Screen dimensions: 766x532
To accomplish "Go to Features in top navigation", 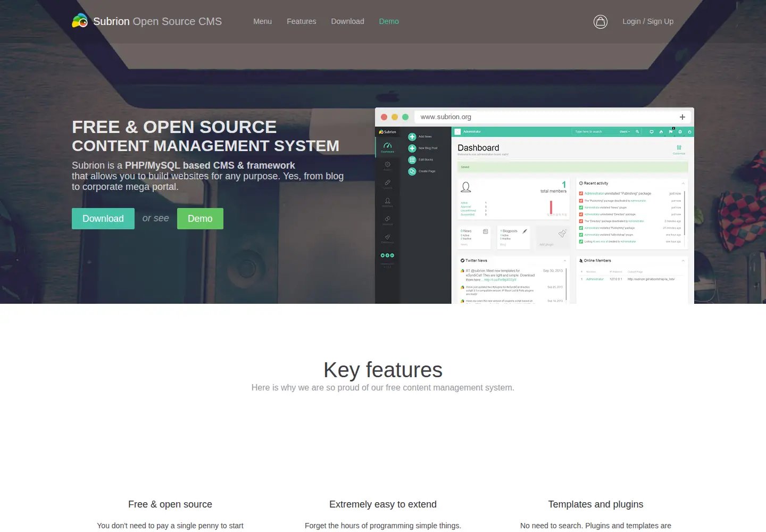I will pyautogui.click(x=301, y=21).
